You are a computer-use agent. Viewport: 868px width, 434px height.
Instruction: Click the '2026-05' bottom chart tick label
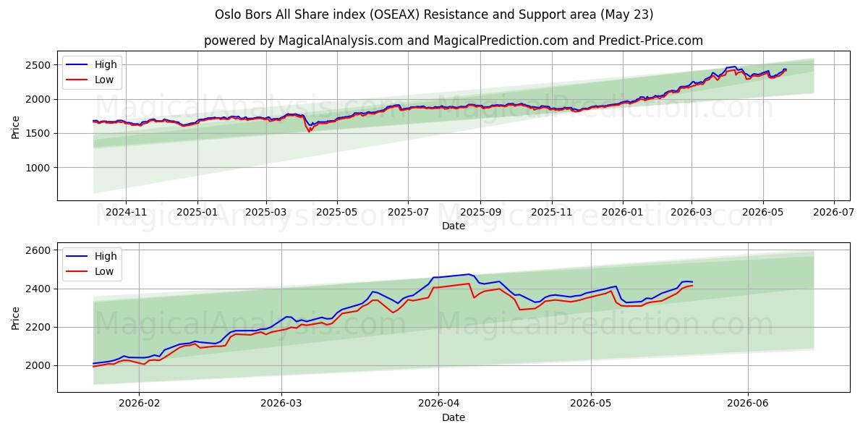(x=591, y=404)
